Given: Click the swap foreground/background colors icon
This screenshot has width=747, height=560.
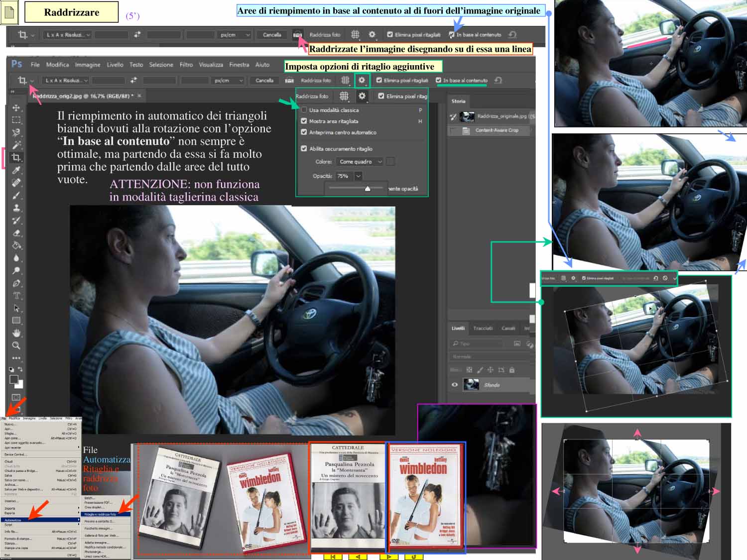Looking at the screenshot, I should point(20,369).
